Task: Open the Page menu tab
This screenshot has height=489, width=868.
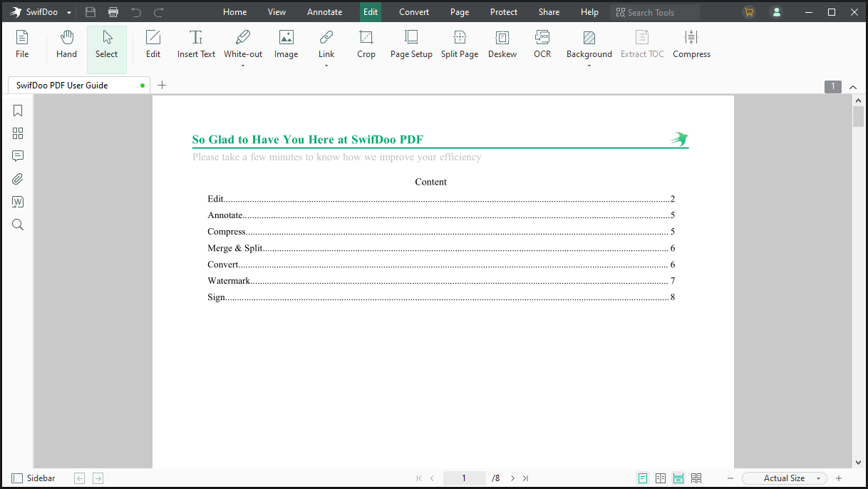Action: pyautogui.click(x=460, y=12)
